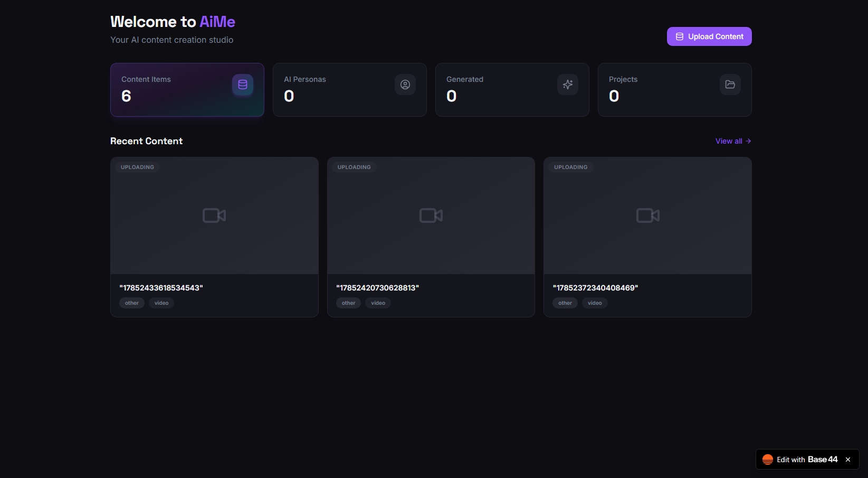Screen dimensions: 868x478
Task: Open video thumbnail for "17852420730628813"
Action: coord(431,215)
